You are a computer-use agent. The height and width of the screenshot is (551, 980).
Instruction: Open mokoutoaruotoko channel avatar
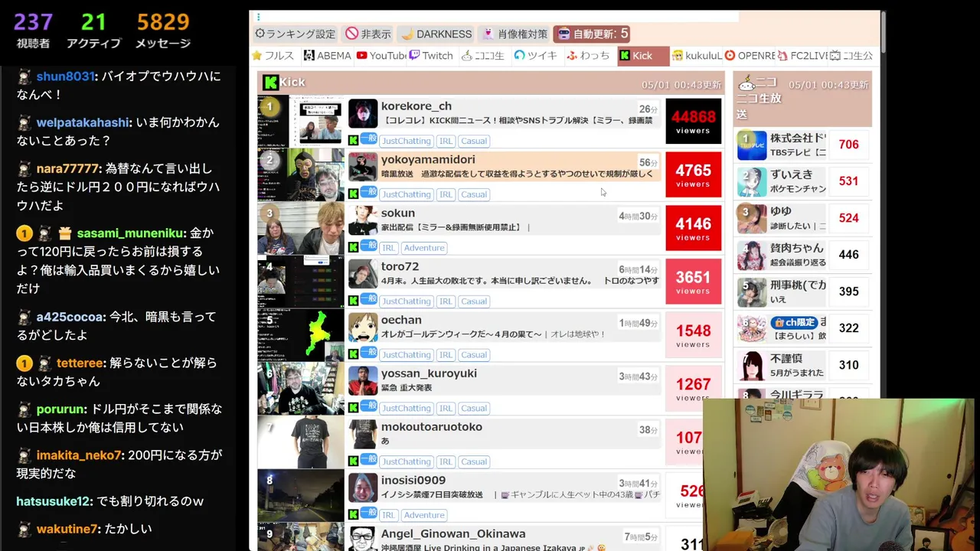[363, 435]
